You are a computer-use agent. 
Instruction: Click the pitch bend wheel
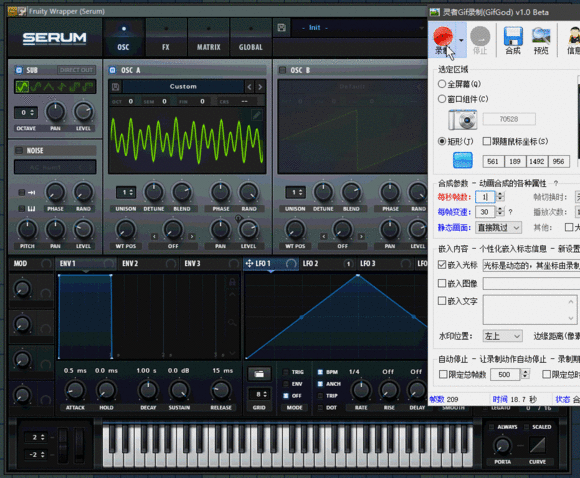(x=63, y=445)
